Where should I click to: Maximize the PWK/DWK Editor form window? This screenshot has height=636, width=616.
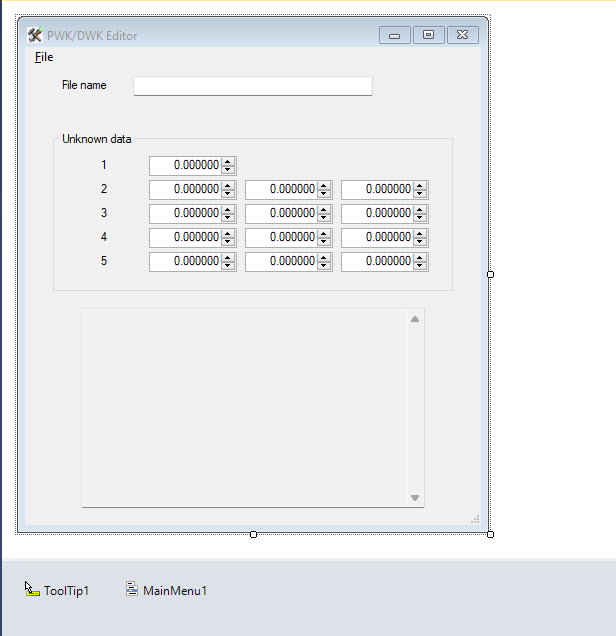coord(428,35)
